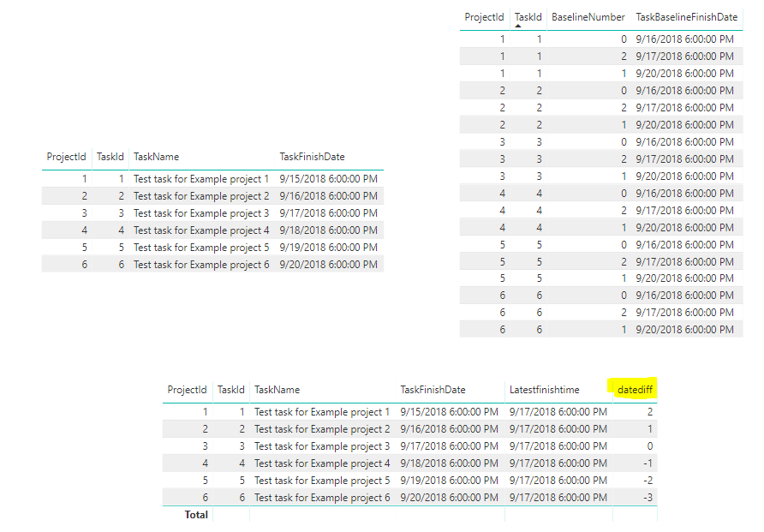Click TaskFinishDate header in the datediff table
Screen dimensions: 764x532
point(433,390)
